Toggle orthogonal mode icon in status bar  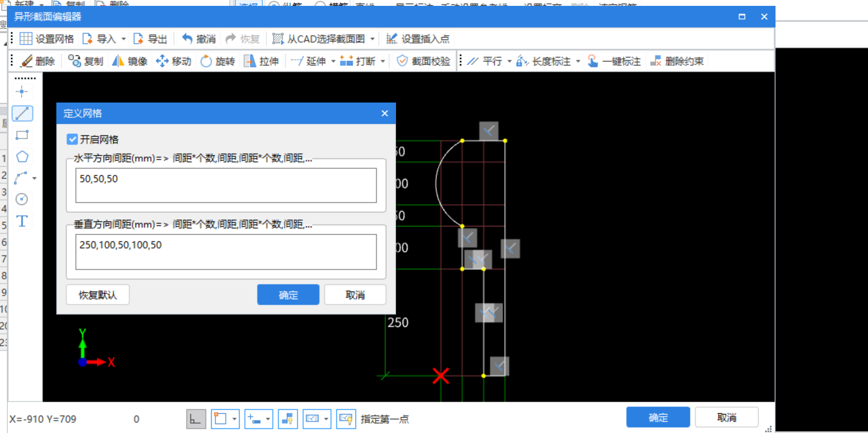coord(196,419)
